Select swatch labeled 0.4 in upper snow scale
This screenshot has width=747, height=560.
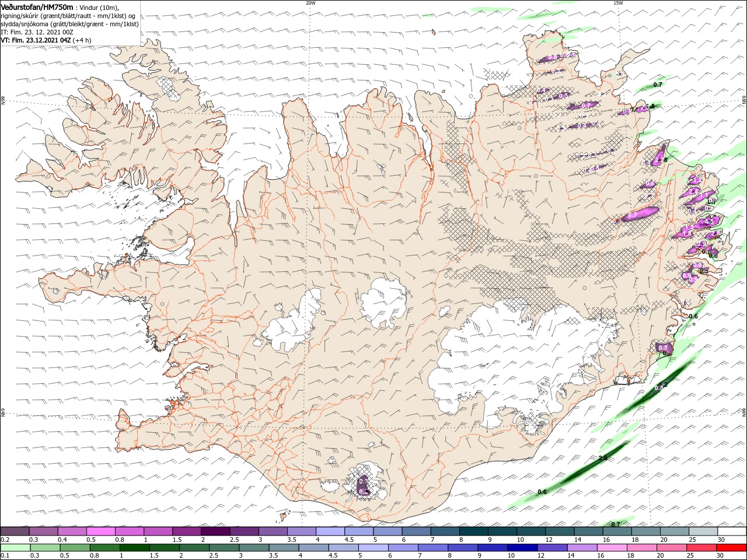72,531
